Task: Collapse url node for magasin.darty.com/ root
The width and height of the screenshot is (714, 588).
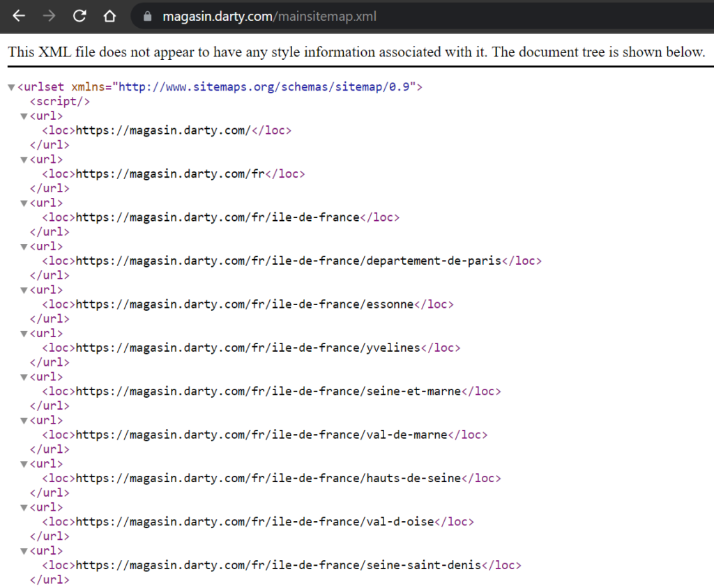Action: pos(24,116)
